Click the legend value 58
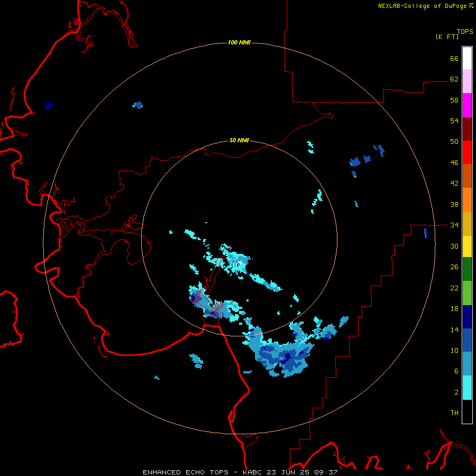Viewport: 476px width, 476px height. click(x=454, y=100)
